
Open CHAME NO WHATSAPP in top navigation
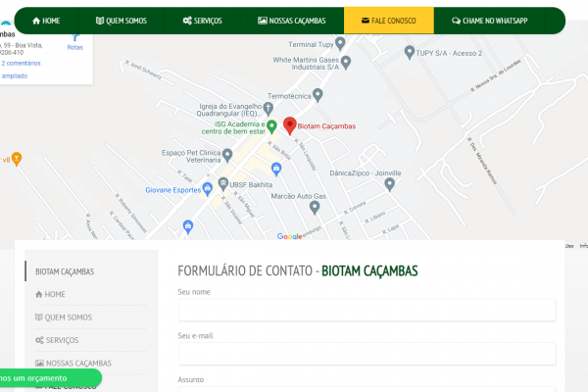[489, 21]
